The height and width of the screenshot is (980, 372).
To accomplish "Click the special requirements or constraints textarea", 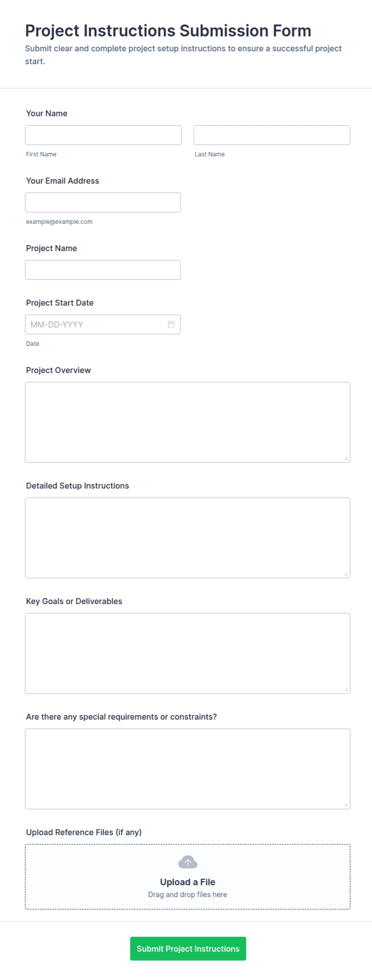I will click(188, 769).
